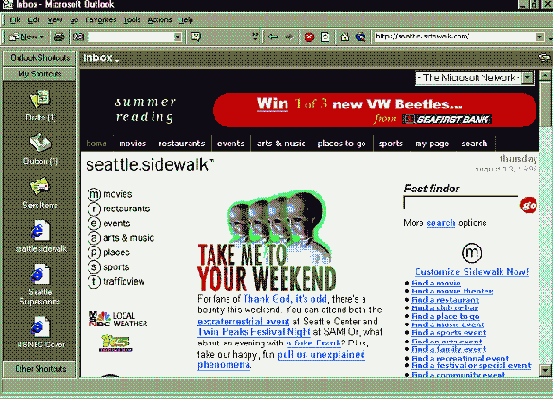553x399 pixels.
Task: Click the Home page toolbar icon
Action: [x=344, y=37]
